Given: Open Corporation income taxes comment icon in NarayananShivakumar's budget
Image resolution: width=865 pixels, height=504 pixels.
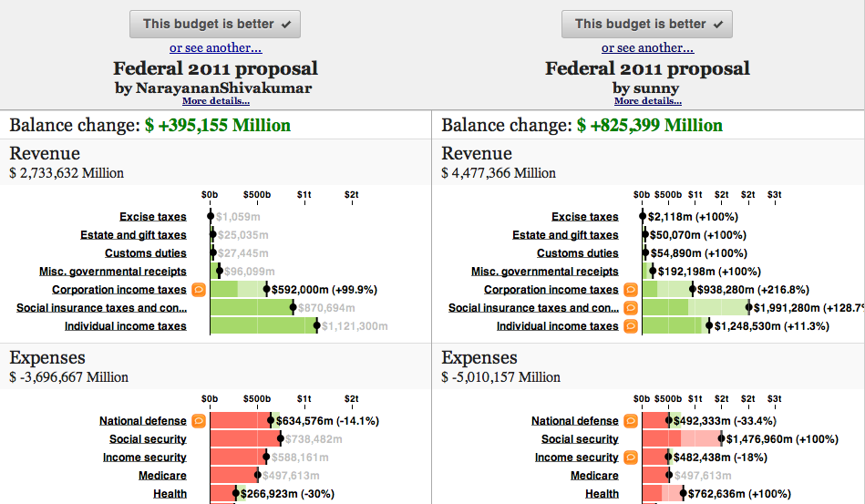Looking at the screenshot, I should [199, 290].
